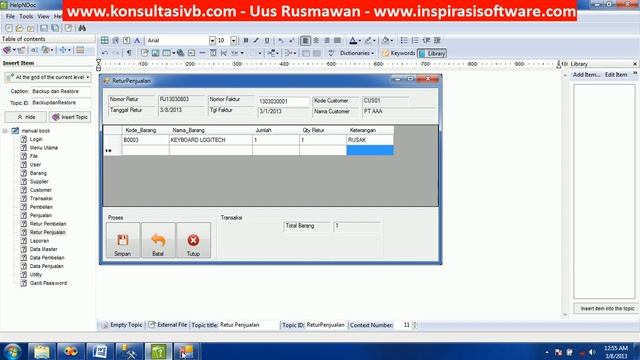Open the Tools menu

26,16
